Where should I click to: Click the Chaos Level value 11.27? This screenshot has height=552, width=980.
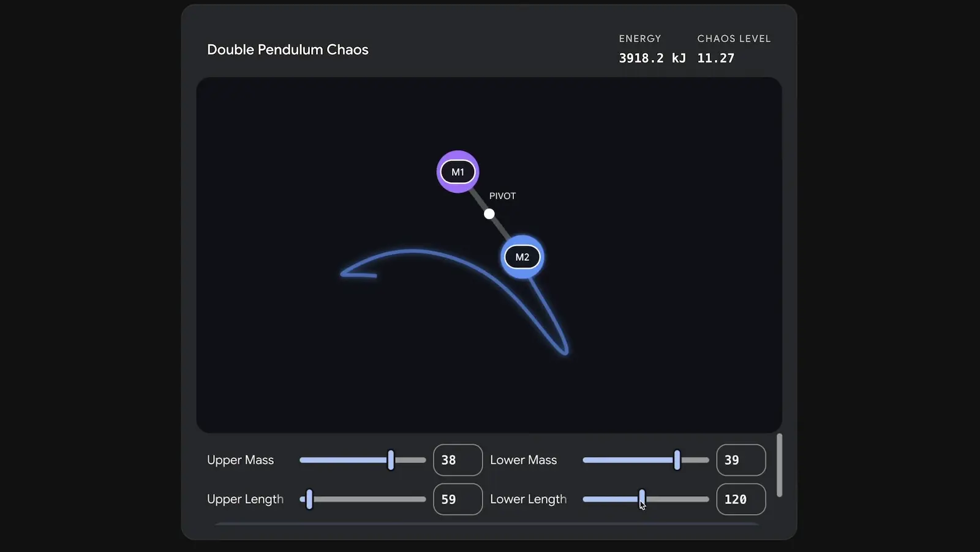coord(715,58)
